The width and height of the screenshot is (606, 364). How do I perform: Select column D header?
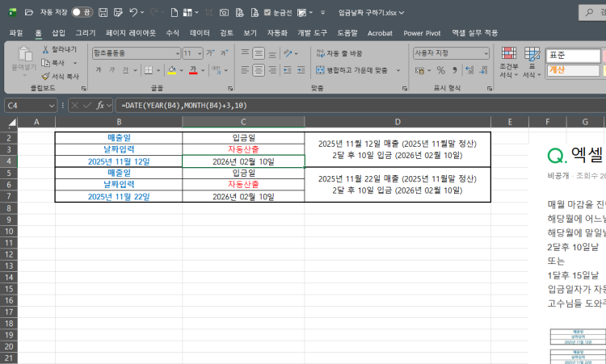[x=398, y=122]
